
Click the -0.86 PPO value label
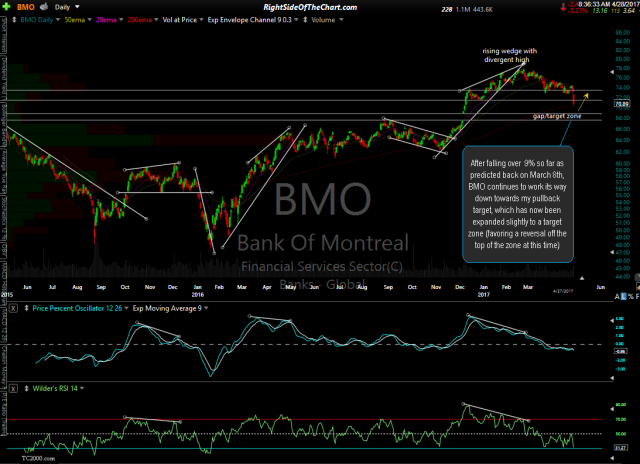(x=621, y=351)
